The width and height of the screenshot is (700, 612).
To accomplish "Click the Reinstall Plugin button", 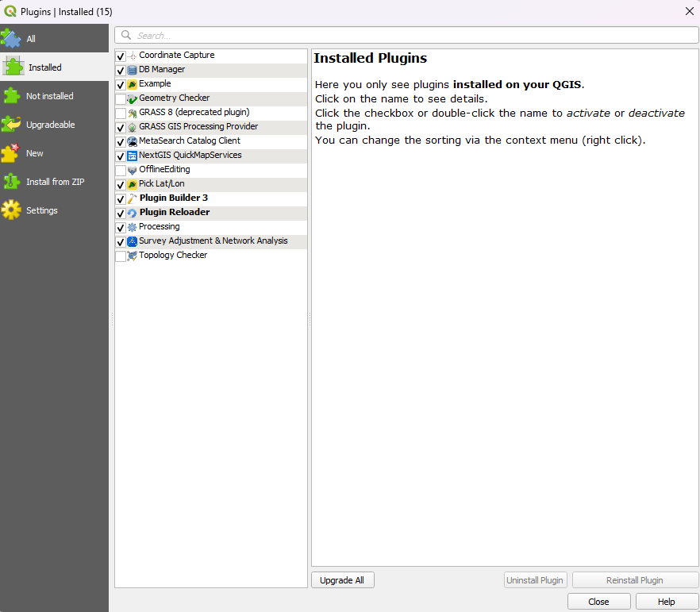I will click(x=635, y=580).
